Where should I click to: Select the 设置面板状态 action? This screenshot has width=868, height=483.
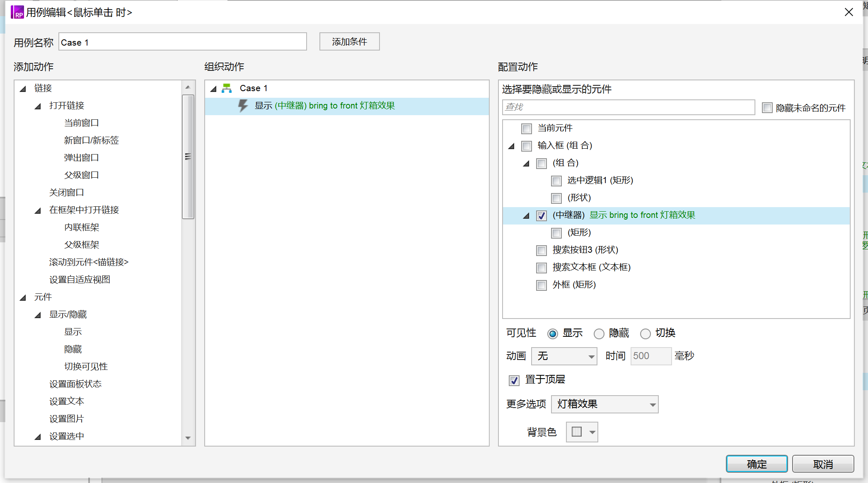point(75,384)
